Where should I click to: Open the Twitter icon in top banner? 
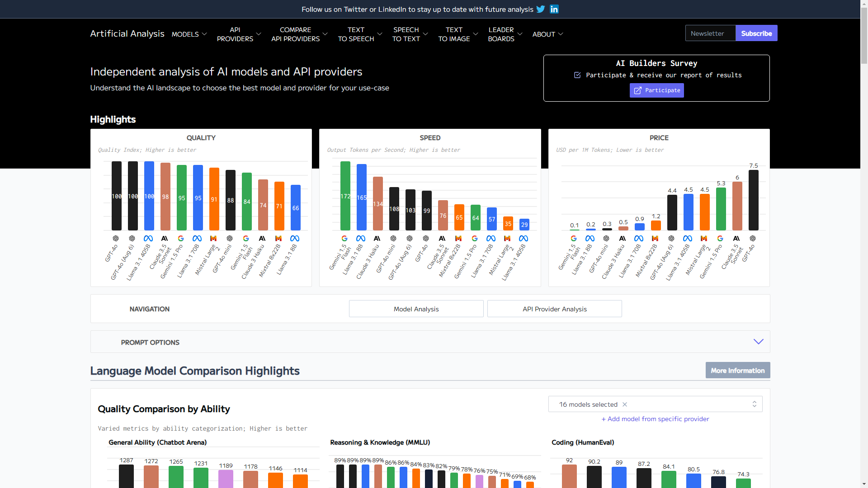[541, 9]
